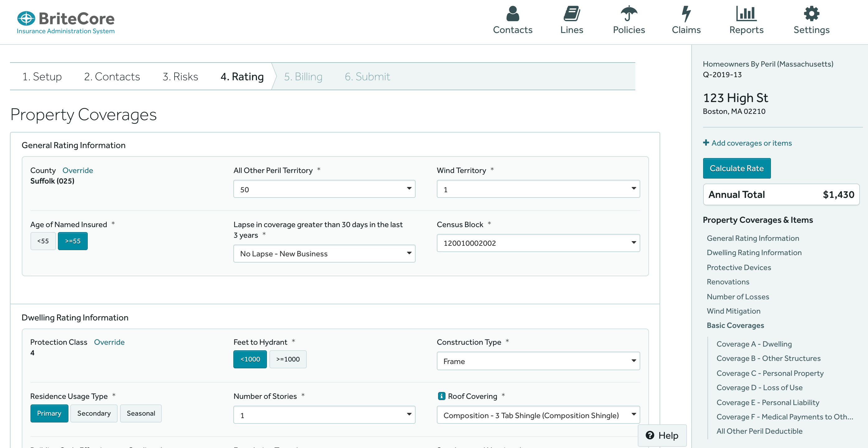Open Policies umbrella icon
The height and width of the screenshot is (448, 868).
[x=628, y=14]
